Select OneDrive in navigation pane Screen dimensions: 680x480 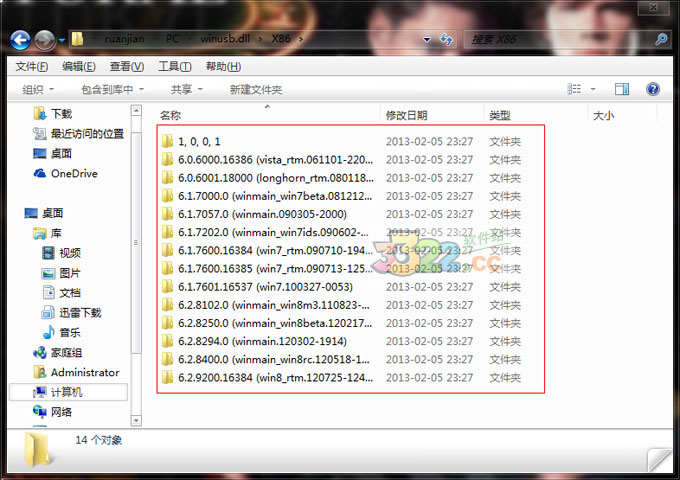point(65,173)
